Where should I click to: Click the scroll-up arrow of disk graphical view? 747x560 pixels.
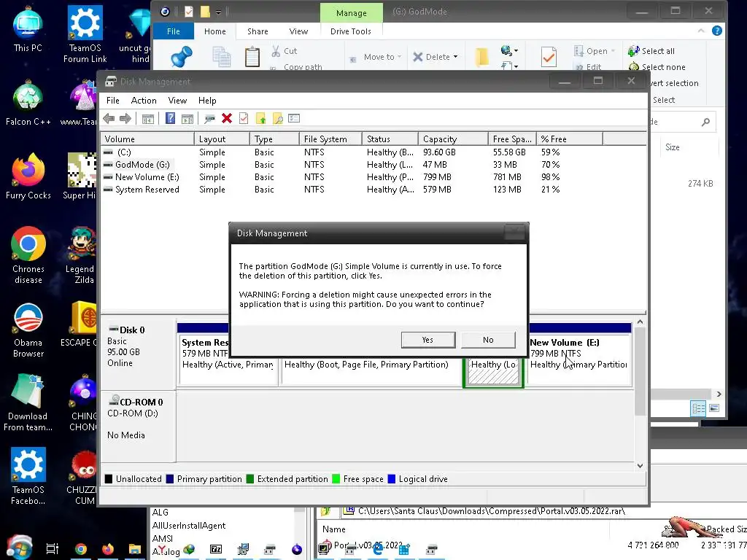click(640, 322)
